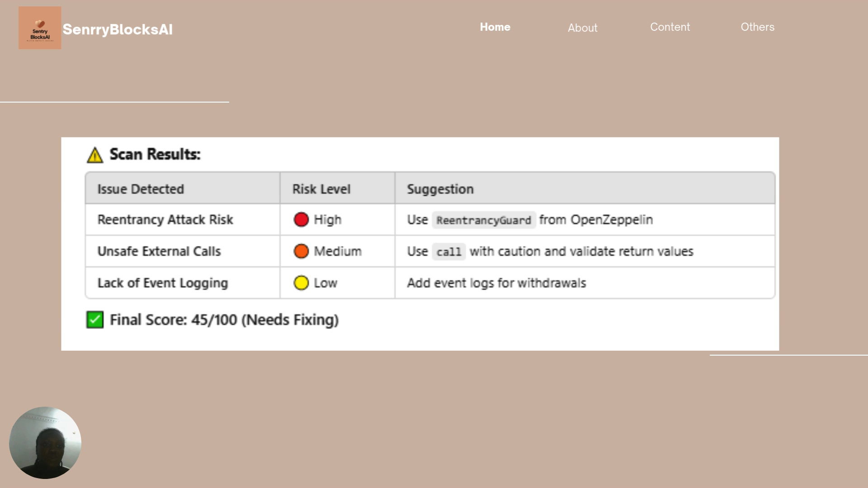Click the Scan Results heading
Screen dimensions: 868x488
tap(155, 154)
